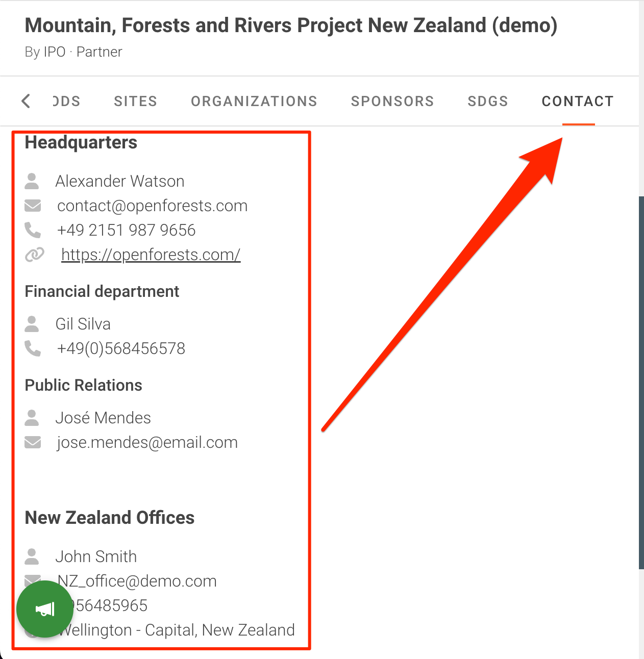Select the Contact tab
The height and width of the screenshot is (659, 644).
[x=578, y=101]
